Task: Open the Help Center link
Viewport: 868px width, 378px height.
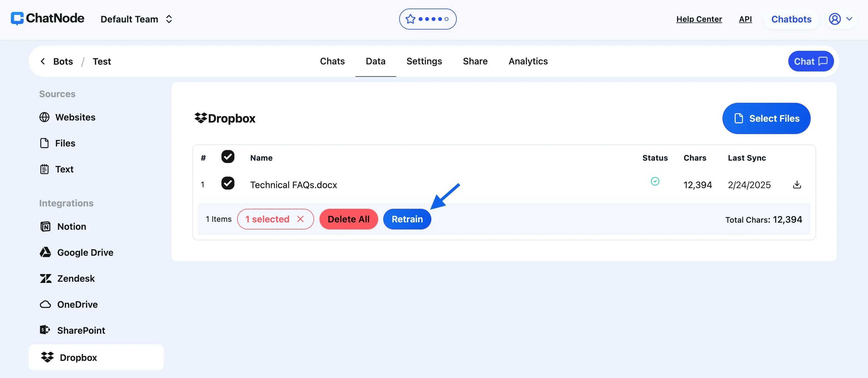Action: pyautogui.click(x=699, y=19)
